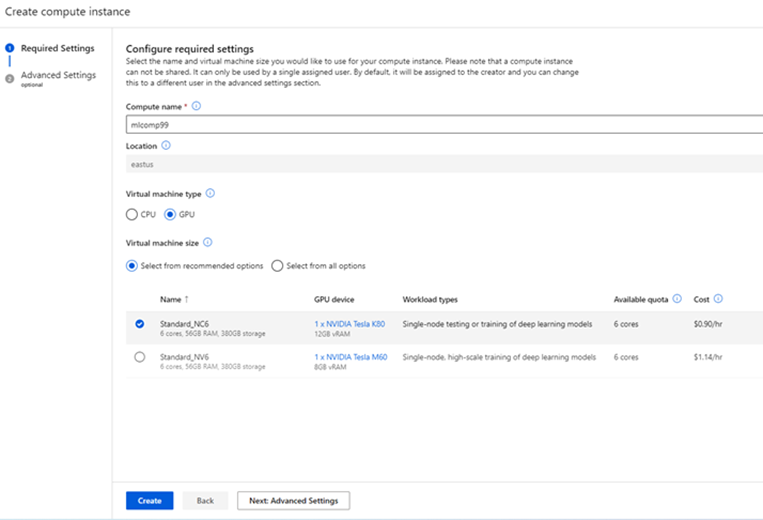Open the NVIDIA Tesla M60 link
Screen dimensions: 763x520
point(350,357)
